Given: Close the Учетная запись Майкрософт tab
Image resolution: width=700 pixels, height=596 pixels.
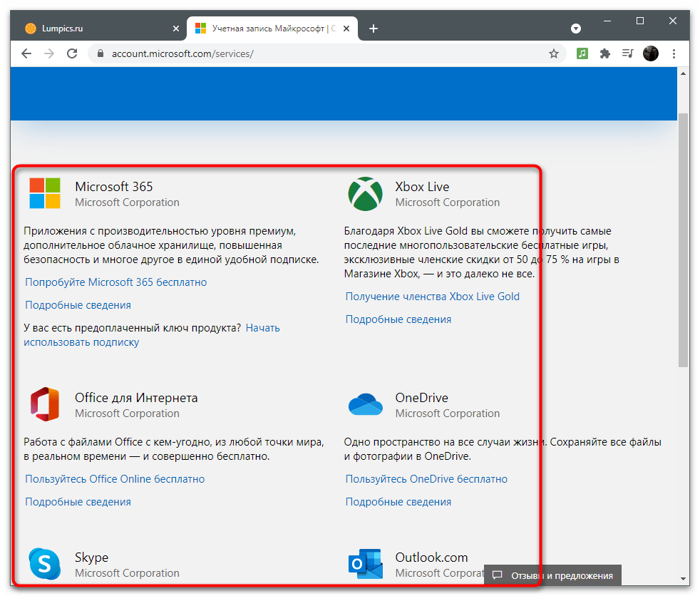Looking at the screenshot, I should click(346, 29).
